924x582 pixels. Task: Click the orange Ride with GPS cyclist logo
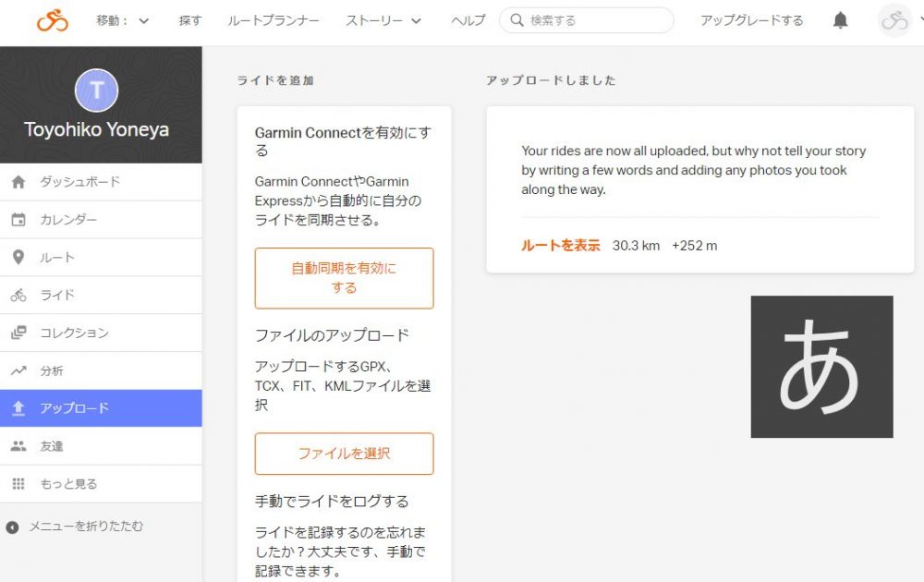point(53,20)
